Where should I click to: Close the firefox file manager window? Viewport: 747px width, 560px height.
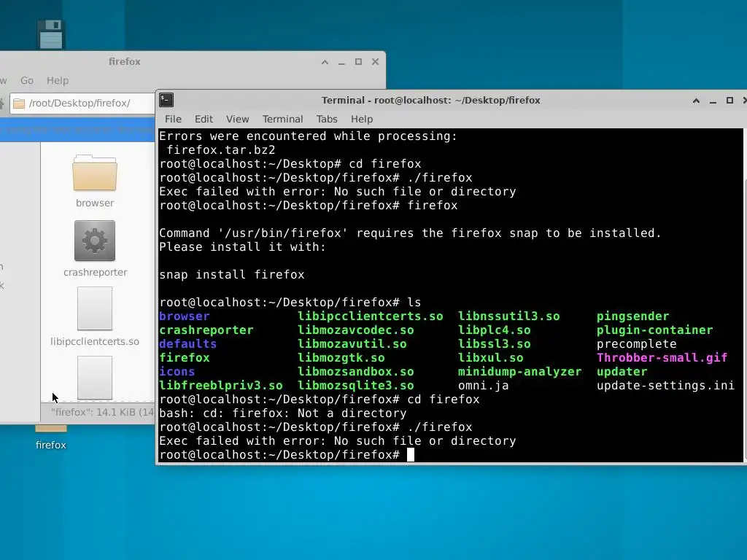click(x=376, y=62)
